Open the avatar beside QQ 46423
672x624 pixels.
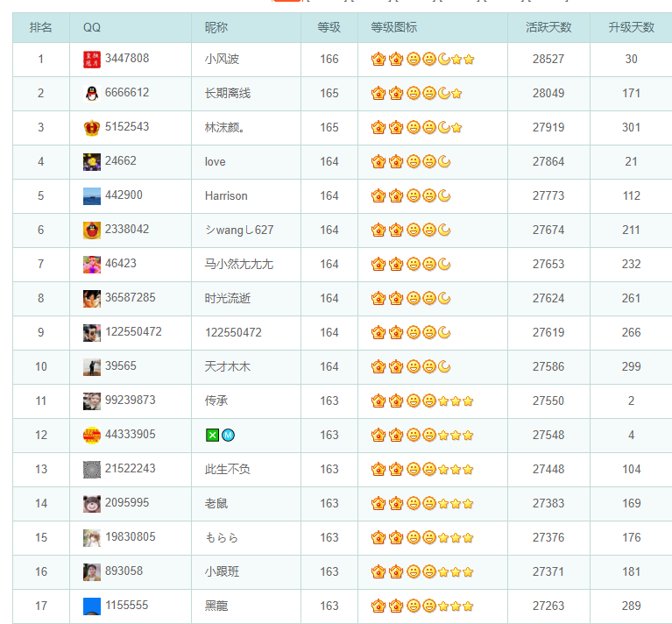pos(92,265)
